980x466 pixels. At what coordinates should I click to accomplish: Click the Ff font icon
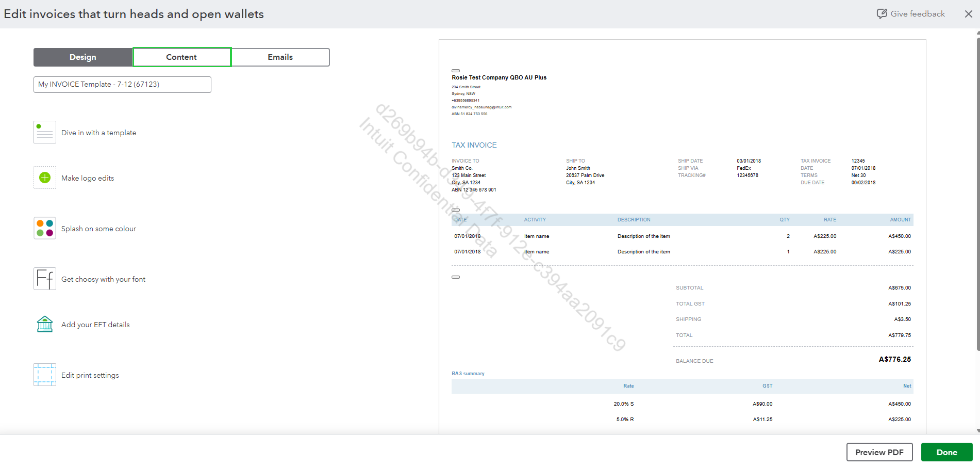[x=45, y=279]
